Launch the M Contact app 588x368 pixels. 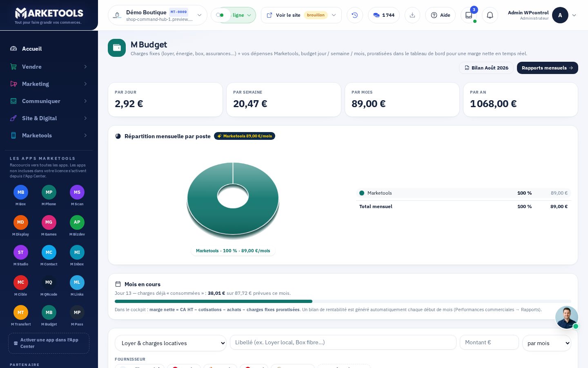tap(49, 252)
